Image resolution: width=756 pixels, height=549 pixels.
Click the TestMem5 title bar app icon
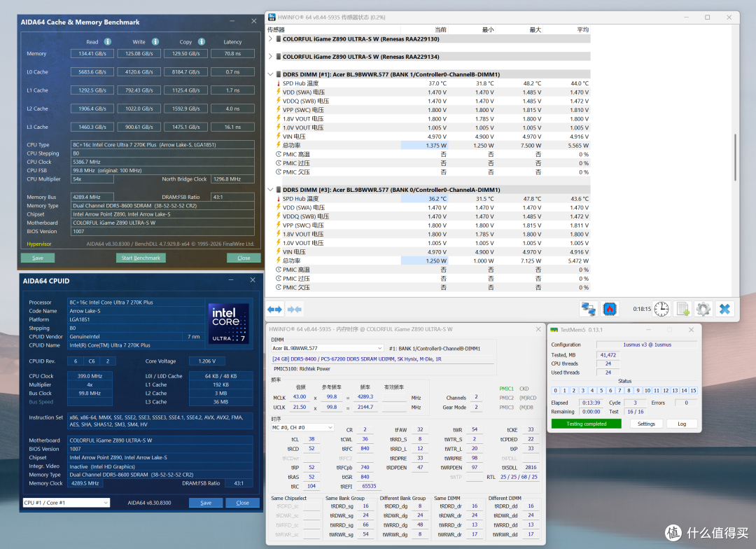tap(554, 330)
